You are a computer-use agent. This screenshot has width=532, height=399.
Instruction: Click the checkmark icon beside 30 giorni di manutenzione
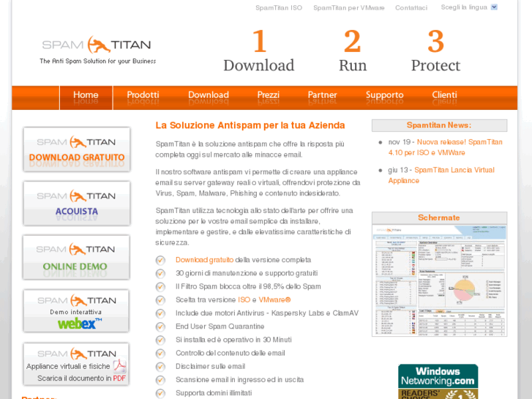click(x=160, y=274)
